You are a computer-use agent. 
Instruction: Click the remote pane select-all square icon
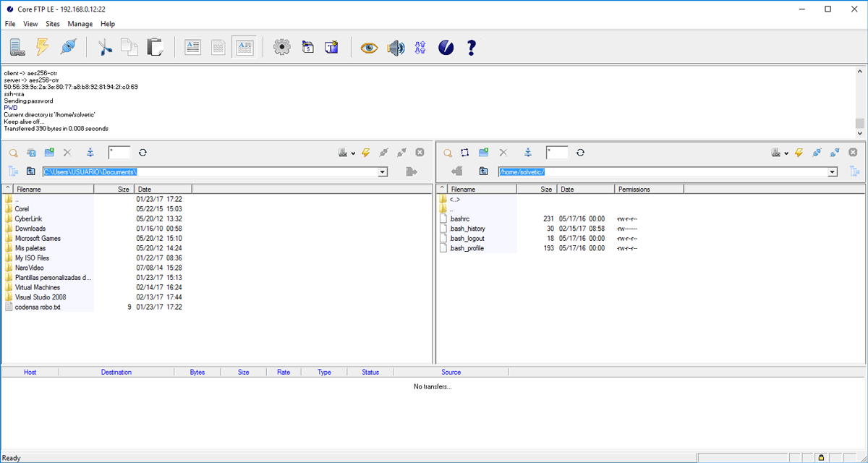click(x=465, y=153)
